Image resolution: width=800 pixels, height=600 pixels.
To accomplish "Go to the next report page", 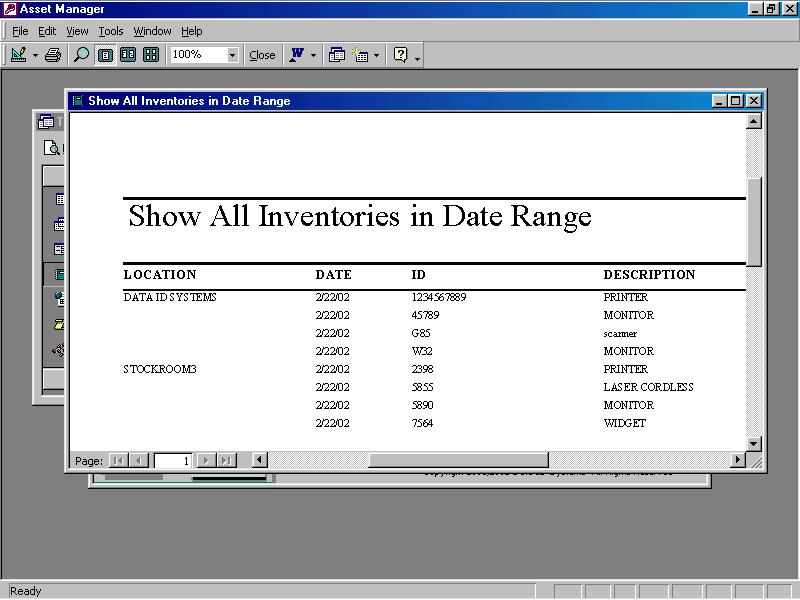I will pos(206,461).
